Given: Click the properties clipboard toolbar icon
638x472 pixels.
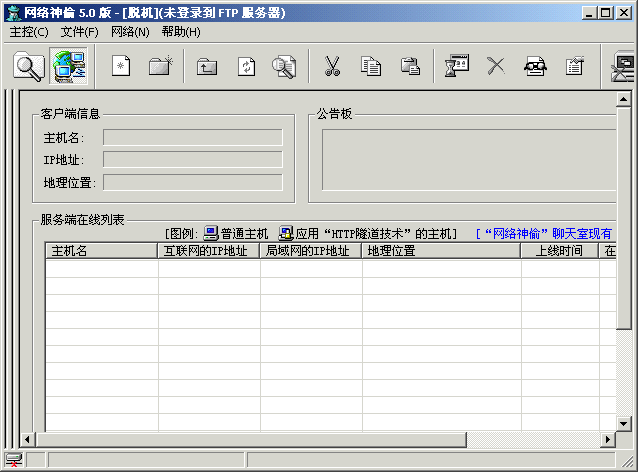Looking at the screenshot, I should (574, 67).
